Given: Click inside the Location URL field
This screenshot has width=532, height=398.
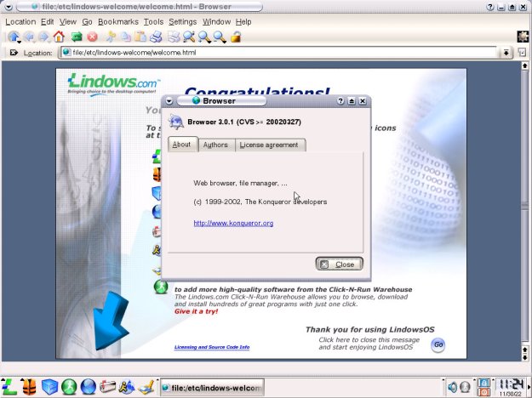Looking at the screenshot, I should (x=278, y=53).
